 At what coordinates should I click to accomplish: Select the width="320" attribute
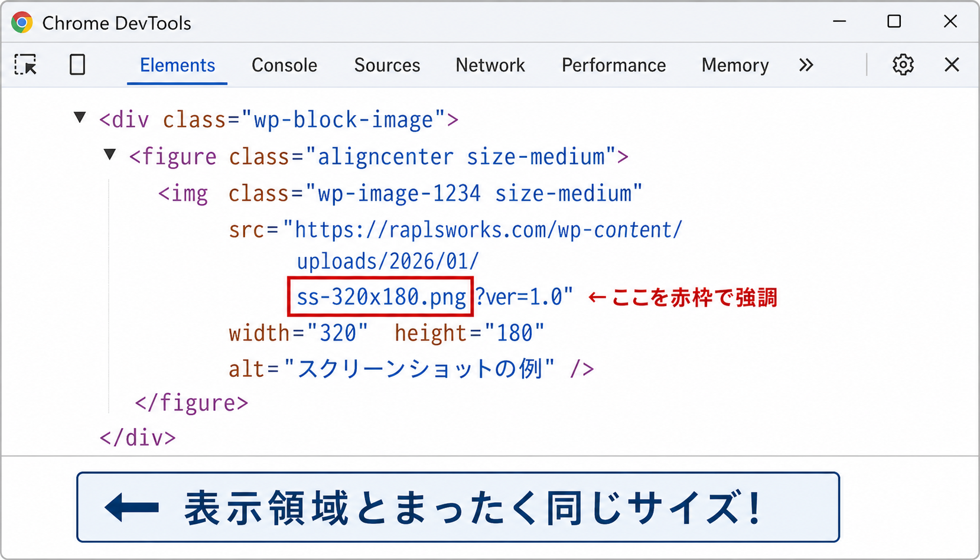click(298, 333)
